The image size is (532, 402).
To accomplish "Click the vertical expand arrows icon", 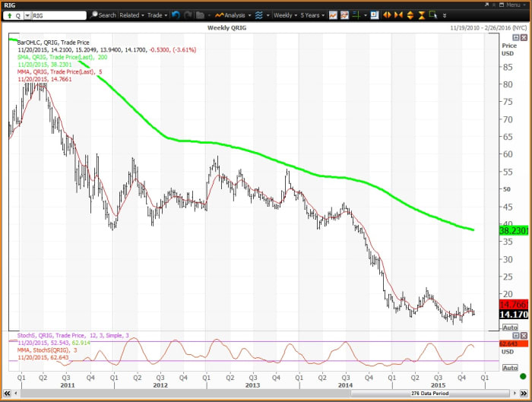I will (411, 15).
